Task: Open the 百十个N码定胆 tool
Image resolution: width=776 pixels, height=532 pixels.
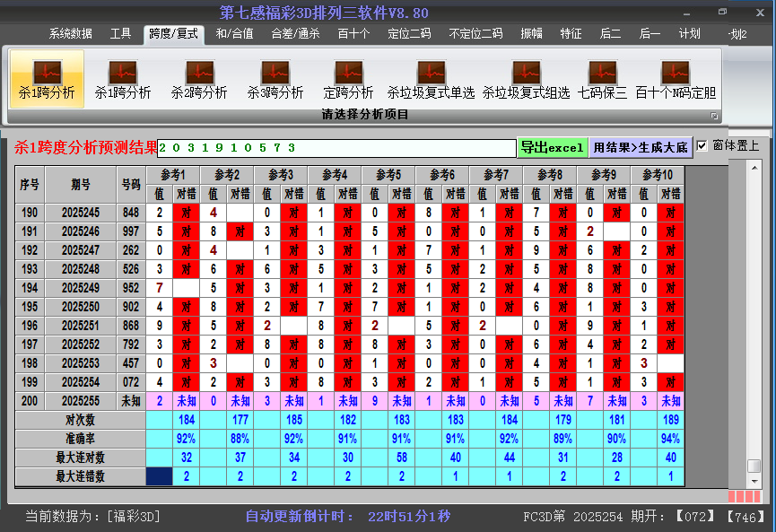Action: point(676,79)
